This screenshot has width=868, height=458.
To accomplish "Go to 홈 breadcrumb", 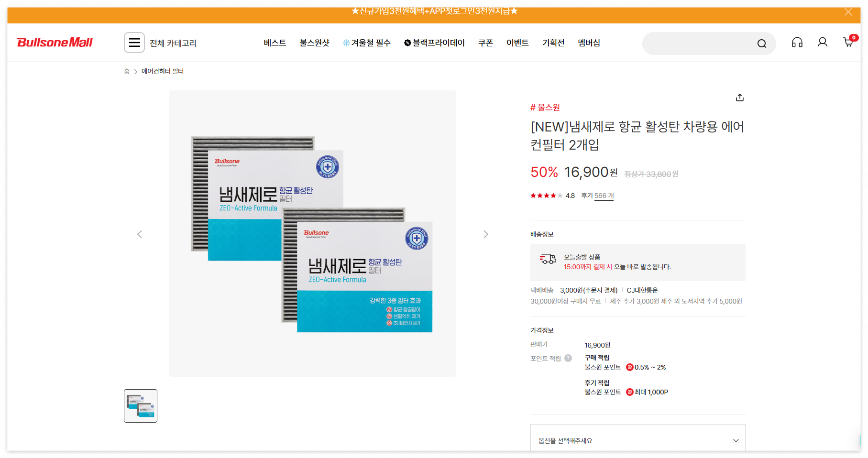I will click(x=127, y=71).
